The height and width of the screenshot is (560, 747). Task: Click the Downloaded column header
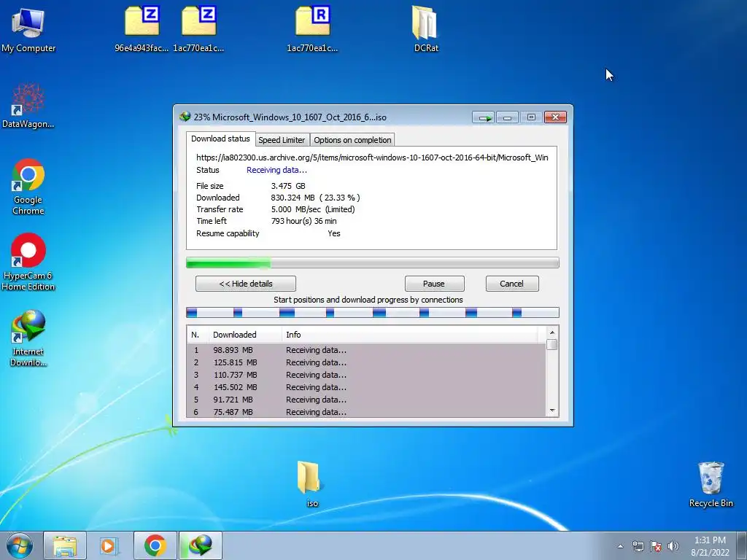click(x=245, y=334)
